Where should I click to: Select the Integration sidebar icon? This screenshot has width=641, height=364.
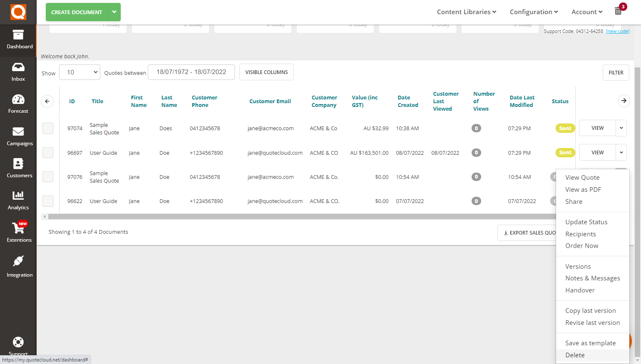[x=18, y=266]
